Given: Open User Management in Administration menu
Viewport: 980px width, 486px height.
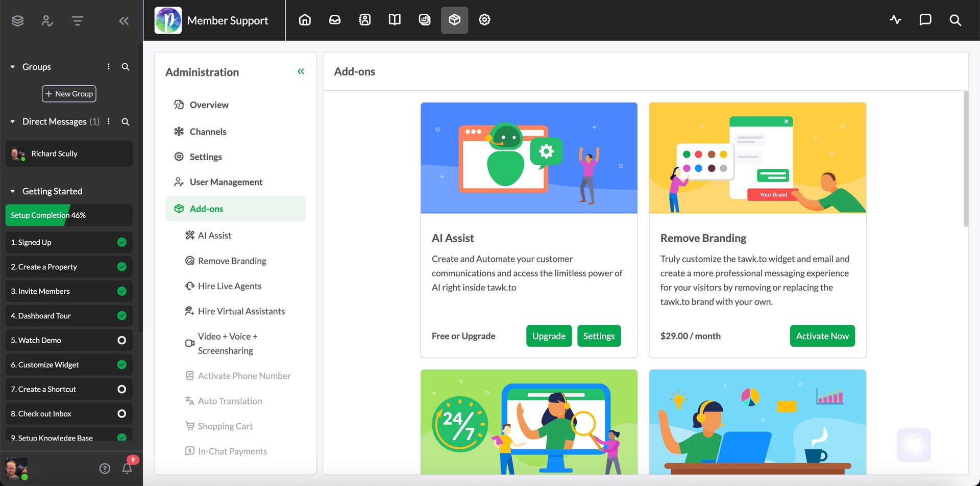Looking at the screenshot, I should [x=235, y=182].
